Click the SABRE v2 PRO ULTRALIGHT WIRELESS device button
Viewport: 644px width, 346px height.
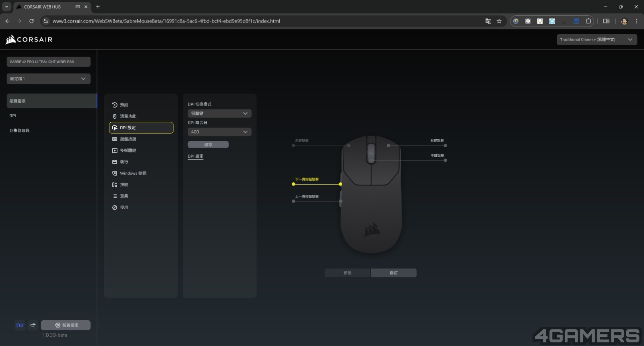[x=48, y=62]
